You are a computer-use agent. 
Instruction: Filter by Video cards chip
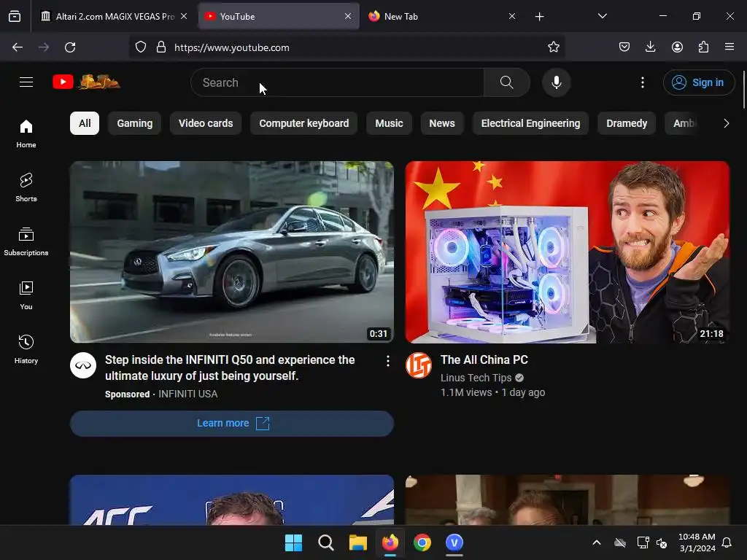(x=206, y=123)
